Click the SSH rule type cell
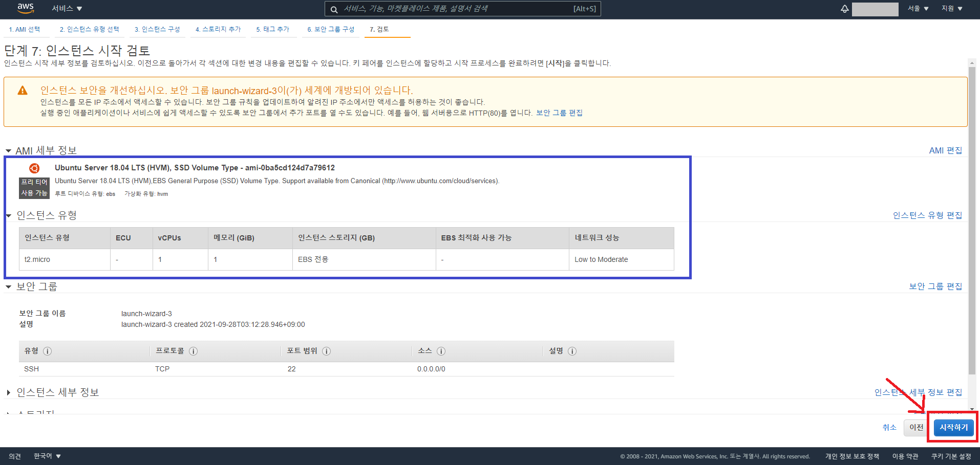 tap(32, 369)
